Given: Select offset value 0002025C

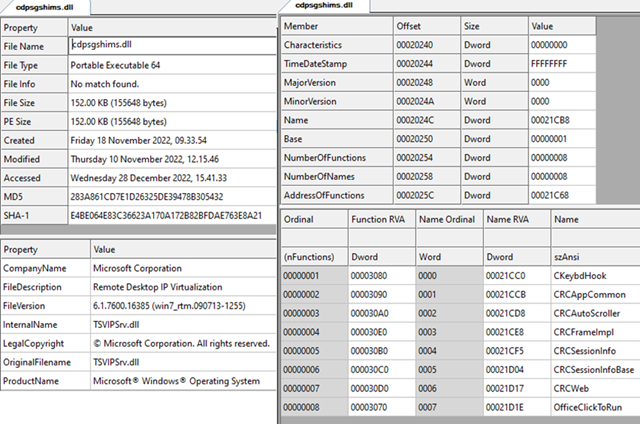Looking at the screenshot, I should coord(415,195).
